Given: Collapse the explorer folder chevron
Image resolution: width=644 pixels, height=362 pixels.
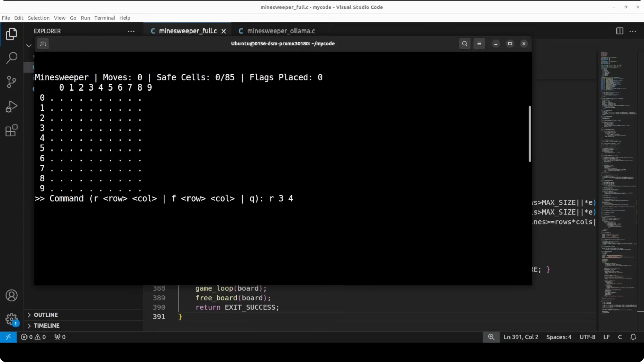Looking at the screenshot, I should pyautogui.click(x=29, y=45).
